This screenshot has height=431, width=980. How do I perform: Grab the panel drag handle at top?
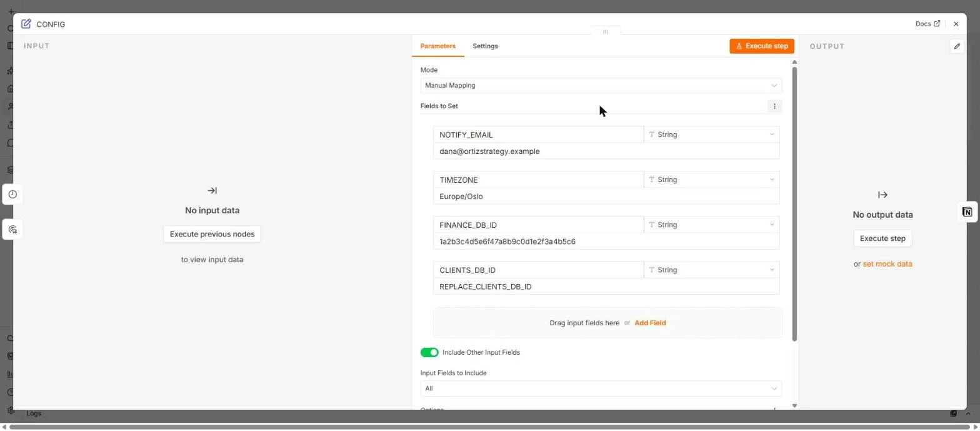coord(605,31)
